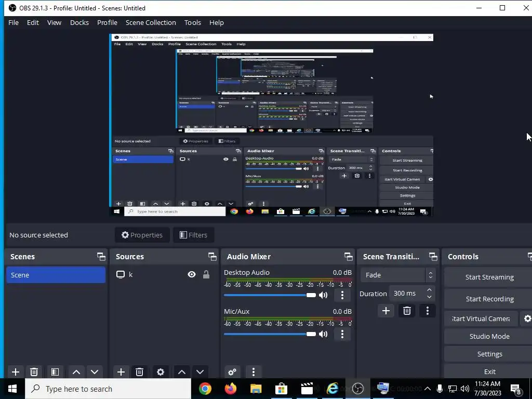The height and width of the screenshot is (399, 532).
Task: Click the Exit button
Action: click(x=489, y=371)
